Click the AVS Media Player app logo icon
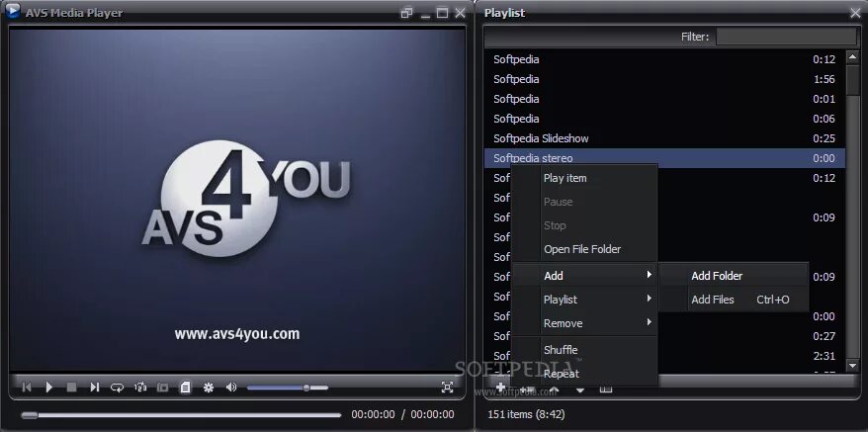Screen dimensions: 868x432 (x=12, y=11)
